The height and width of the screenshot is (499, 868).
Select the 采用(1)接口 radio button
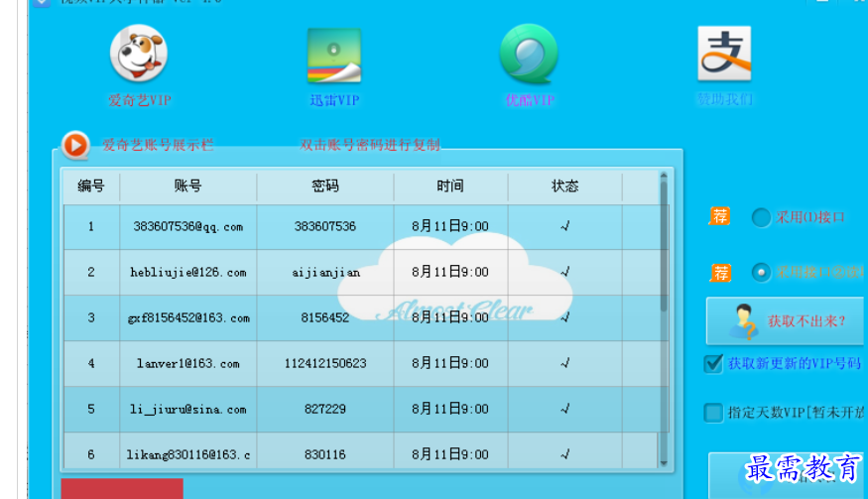pos(761,217)
